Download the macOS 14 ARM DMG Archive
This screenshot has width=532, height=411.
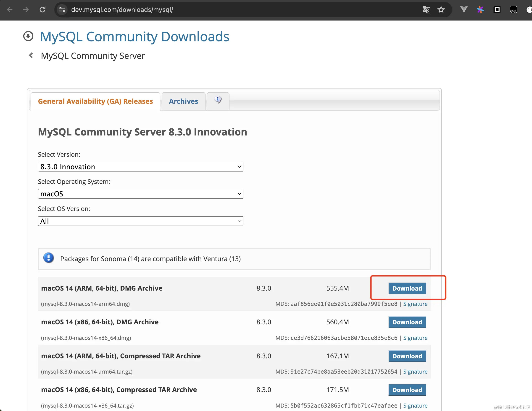coord(407,288)
